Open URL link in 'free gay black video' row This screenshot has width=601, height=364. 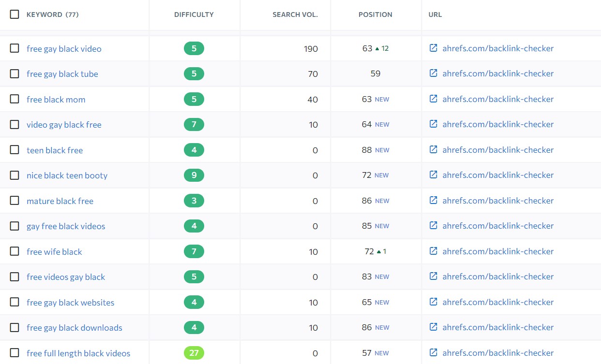(498, 48)
